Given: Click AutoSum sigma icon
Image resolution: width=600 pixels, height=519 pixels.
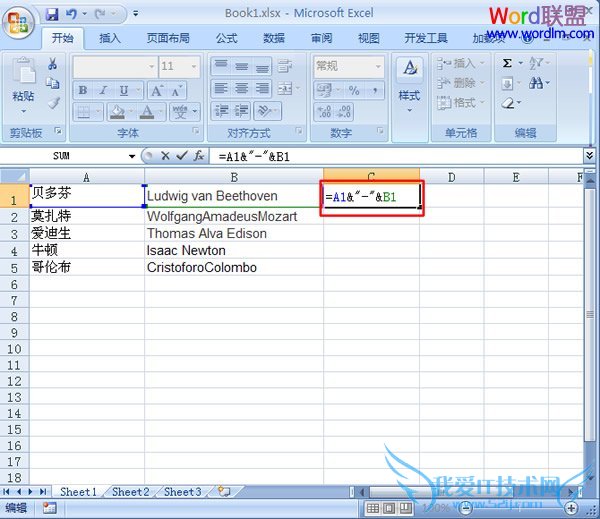Looking at the screenshot, I should (x=507, y=63).
